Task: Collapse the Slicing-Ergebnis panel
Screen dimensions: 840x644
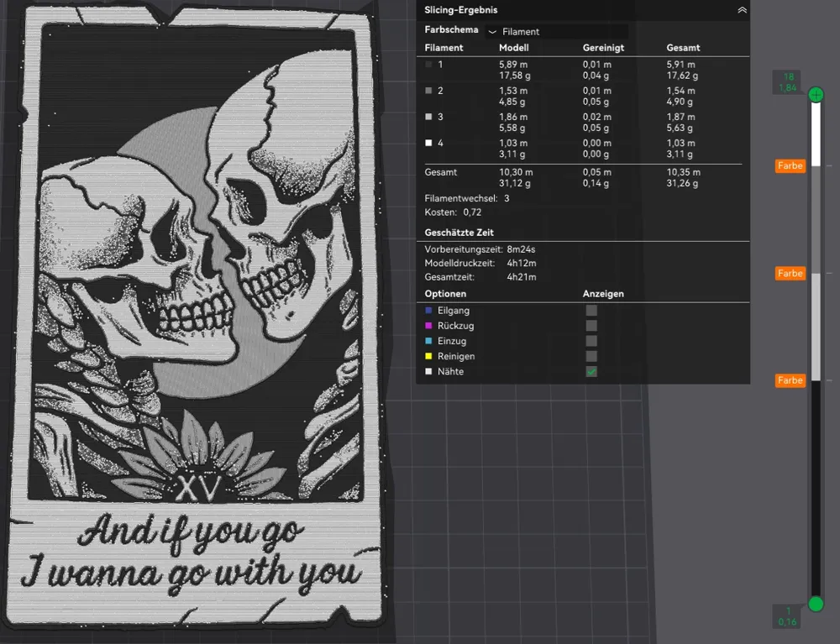Action: pos(742,10)
